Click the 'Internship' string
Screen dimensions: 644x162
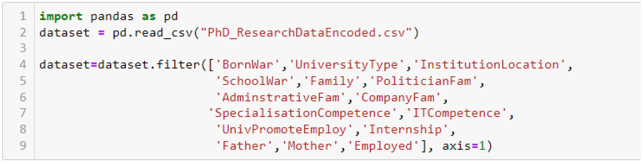coord(405,130)
